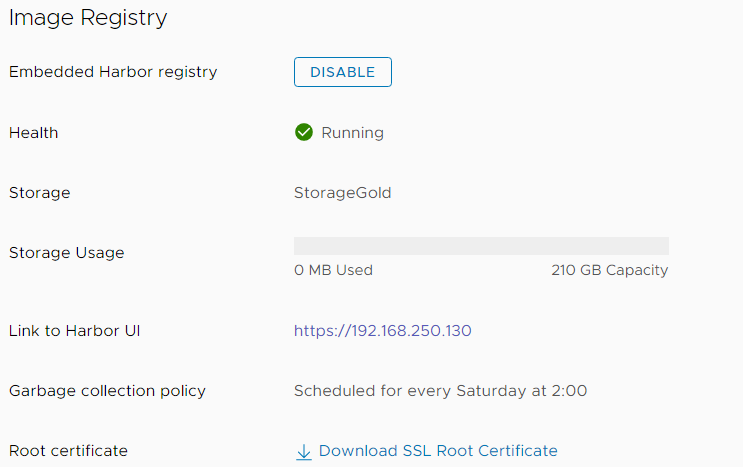Click the Storage Usage progress bar
Image resolution: width=743 pixels, height=467 pixels.
coord(481,246)
